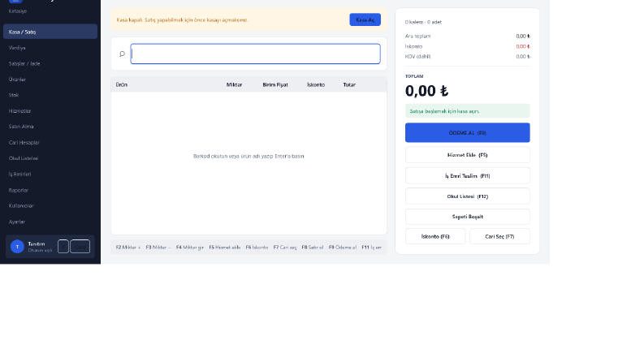The image size is (644, 362).
Task: Open Satın Alma in the sidebar
Action: [x=50, y=127]
